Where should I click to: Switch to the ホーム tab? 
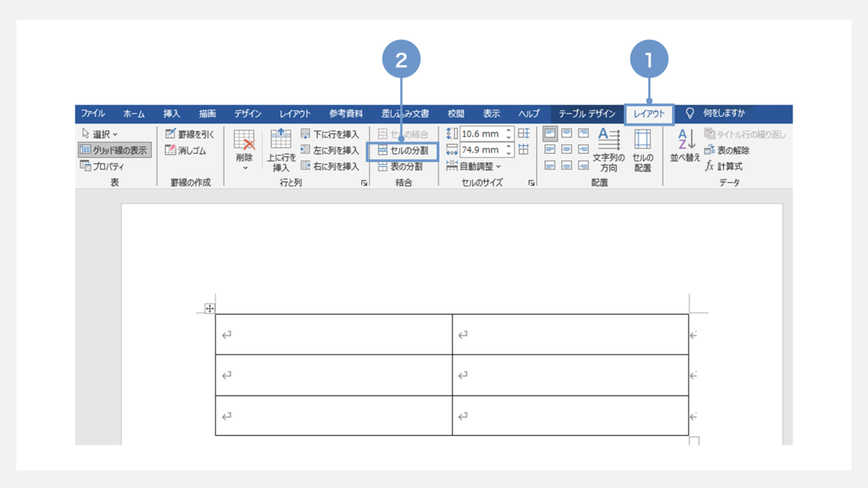134,114
